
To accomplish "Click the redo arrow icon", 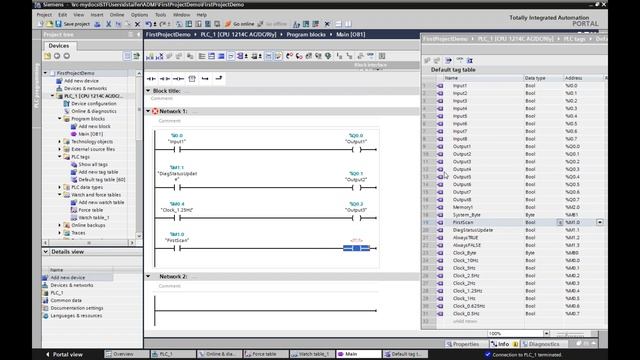I will click(x=162, y=24).
